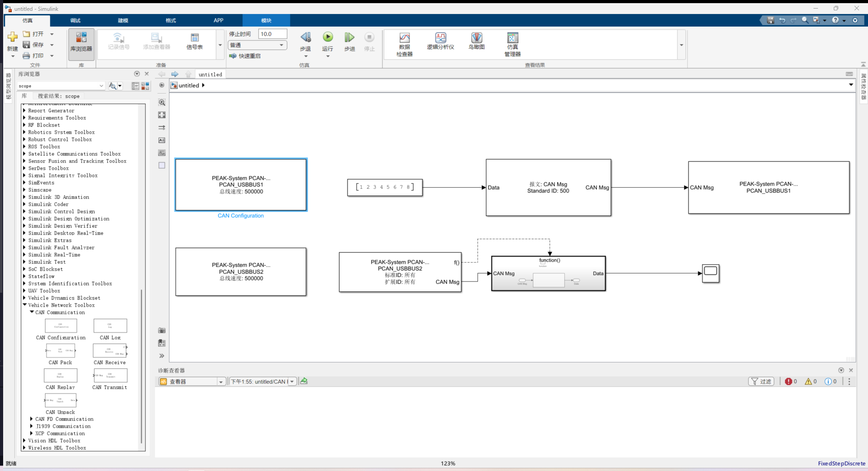868x471 pixels.
Task: Click the quick access undo icon
Action: (x=782, y=20)
